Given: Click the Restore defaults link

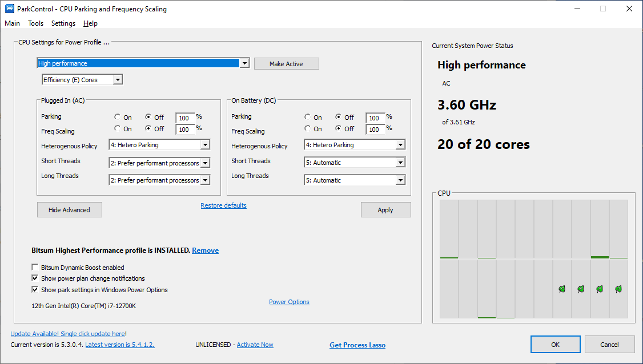Looking at the screenshot, I should point(223,205).
